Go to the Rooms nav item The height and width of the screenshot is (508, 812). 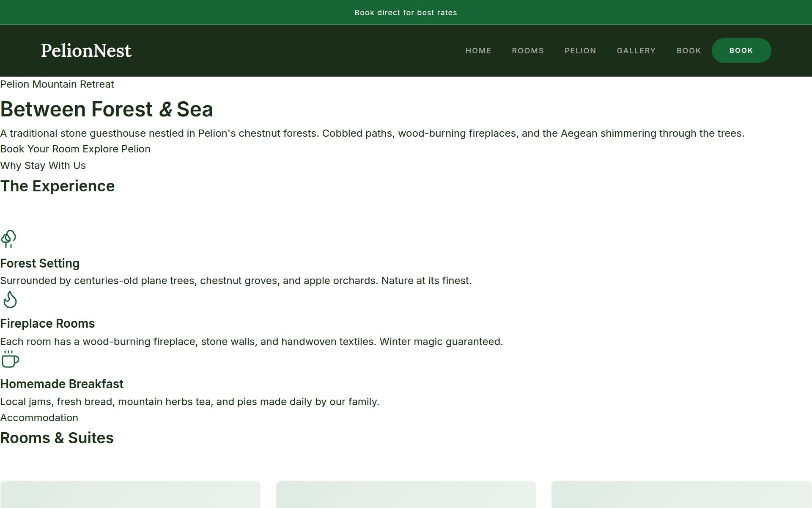point(528,51)
